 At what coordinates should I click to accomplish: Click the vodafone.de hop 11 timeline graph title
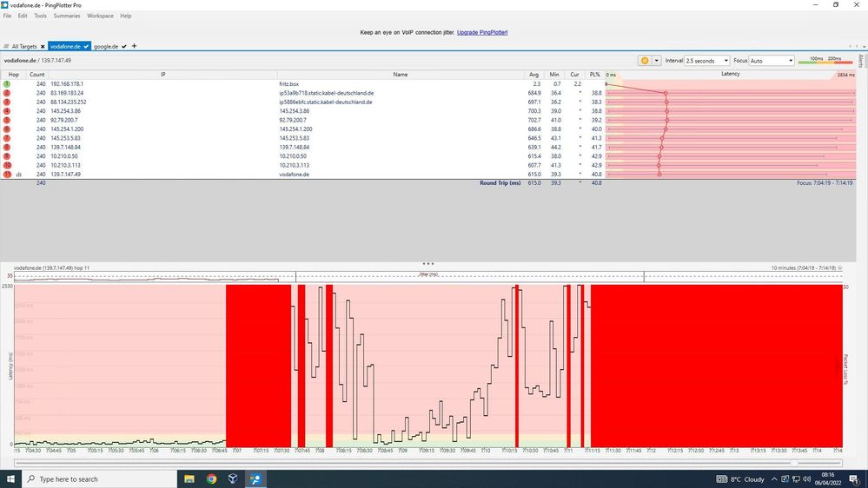click(x=51, y=267)
